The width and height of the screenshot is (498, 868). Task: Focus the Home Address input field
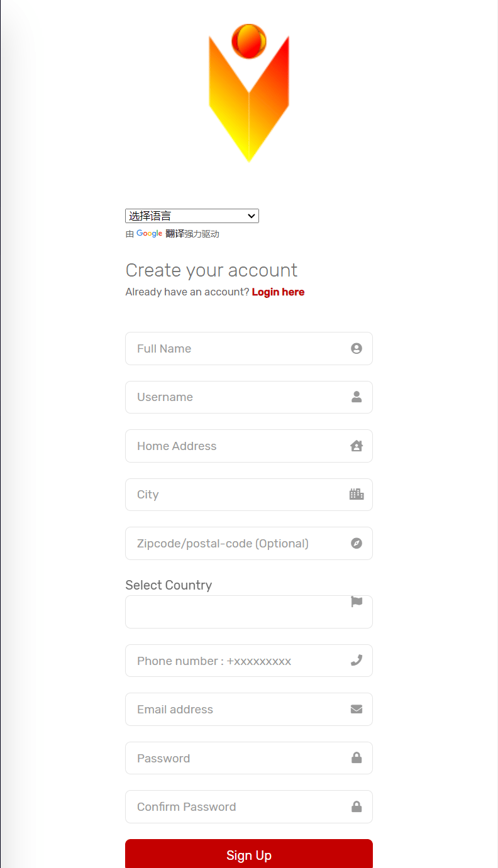point(249,446)
